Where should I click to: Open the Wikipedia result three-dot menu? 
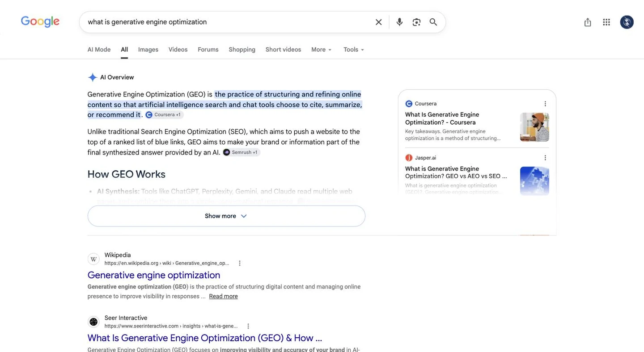[x=240, y=263]
